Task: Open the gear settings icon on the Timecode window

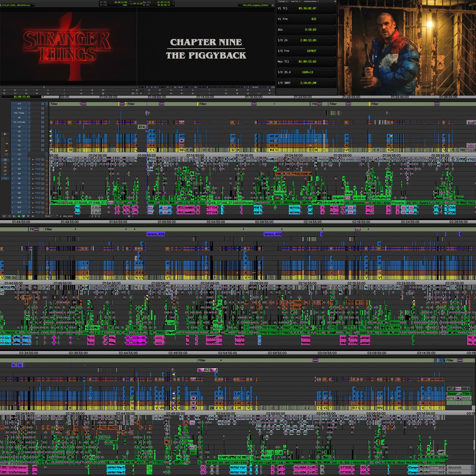Action: click(335, 2)
